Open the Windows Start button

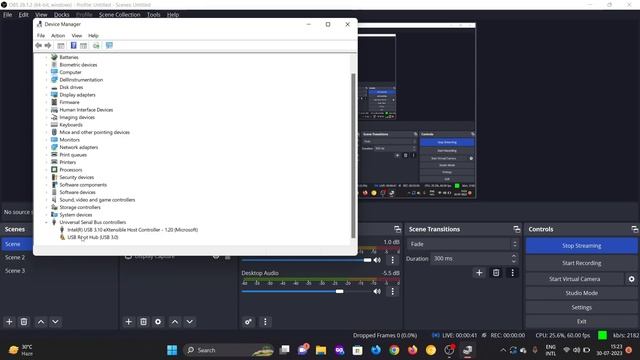click(x=172, y=350)
